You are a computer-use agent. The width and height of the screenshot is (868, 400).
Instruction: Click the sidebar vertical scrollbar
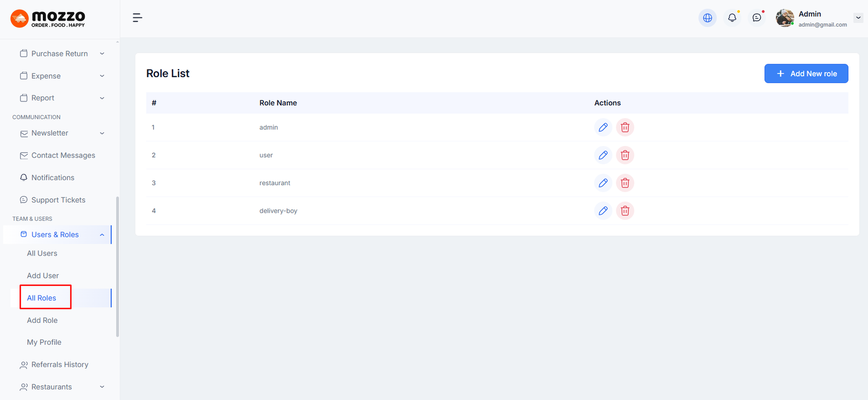click(117, 266)
